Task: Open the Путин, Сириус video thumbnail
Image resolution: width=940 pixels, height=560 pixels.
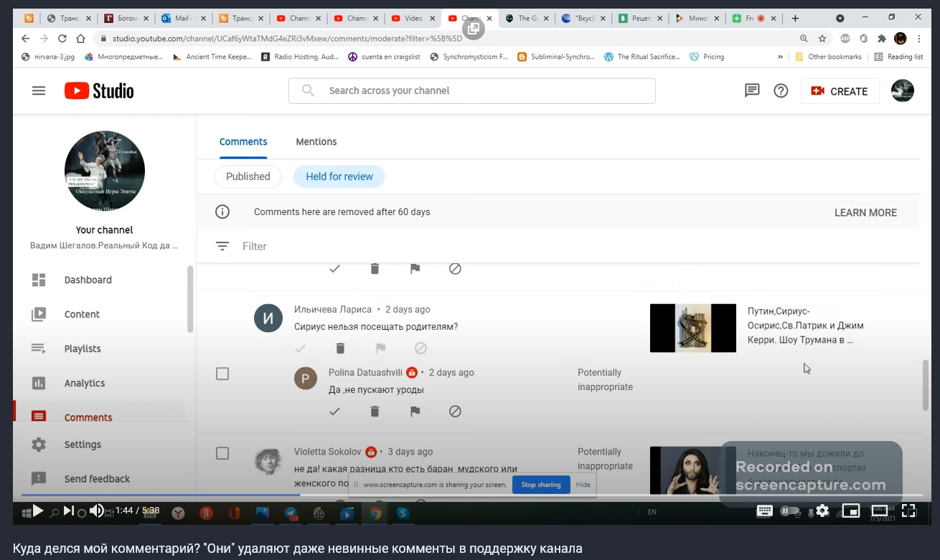Action: point(693,328)
